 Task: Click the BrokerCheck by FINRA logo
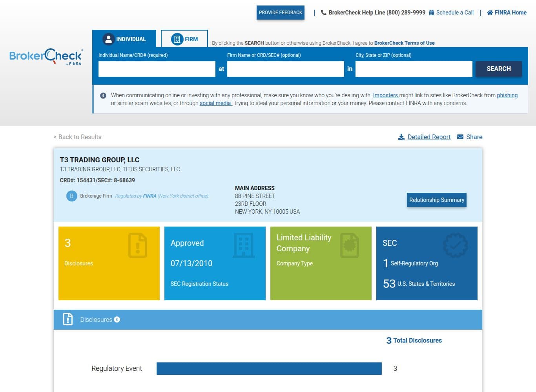pos(46,57)
